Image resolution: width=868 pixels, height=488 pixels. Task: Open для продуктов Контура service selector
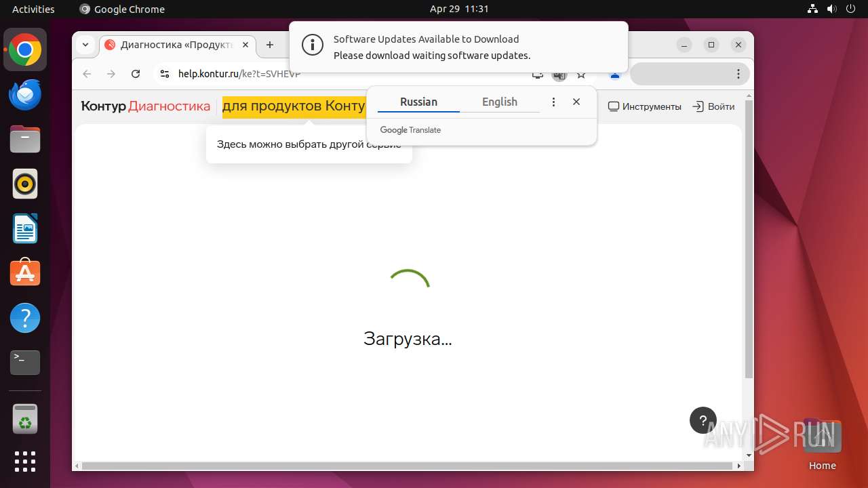click(294, 106)
